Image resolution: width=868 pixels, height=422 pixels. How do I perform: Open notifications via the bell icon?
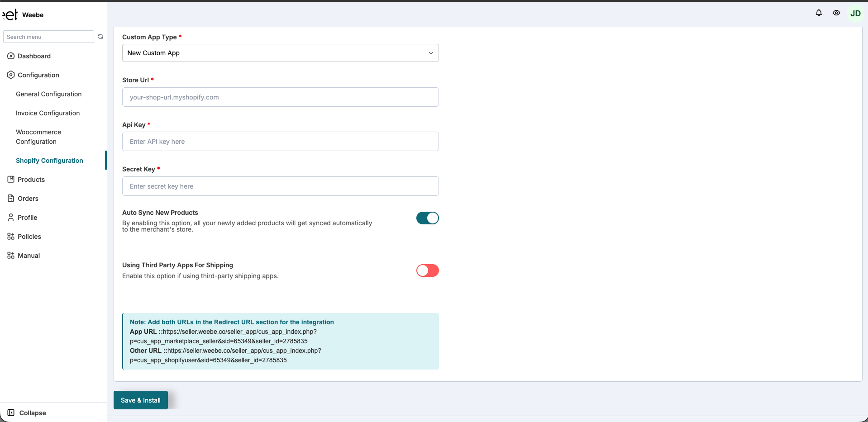(x=819, y=13)
